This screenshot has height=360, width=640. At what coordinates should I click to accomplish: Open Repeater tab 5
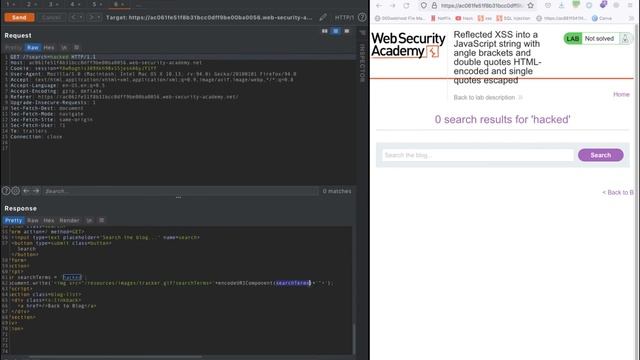point(97,4)
